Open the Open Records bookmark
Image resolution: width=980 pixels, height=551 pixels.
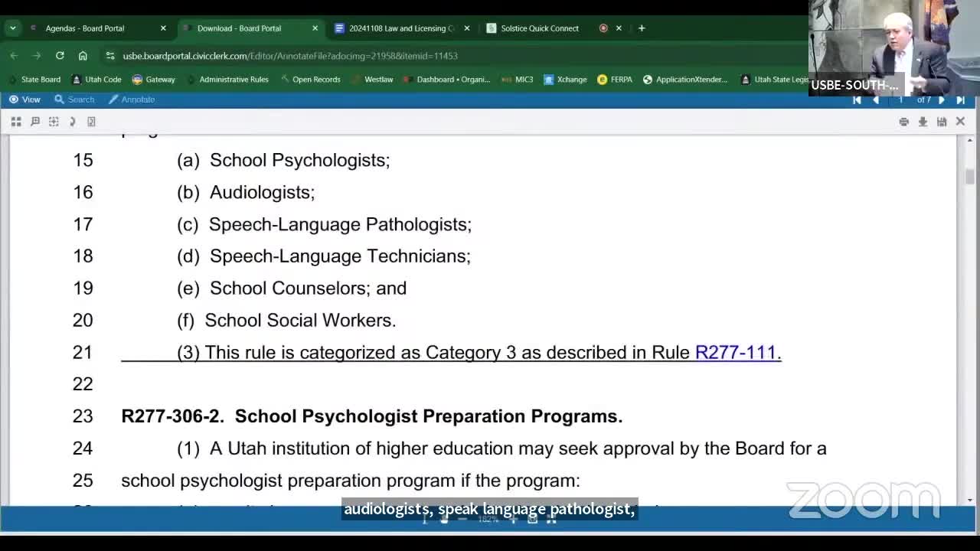point(310,80)
